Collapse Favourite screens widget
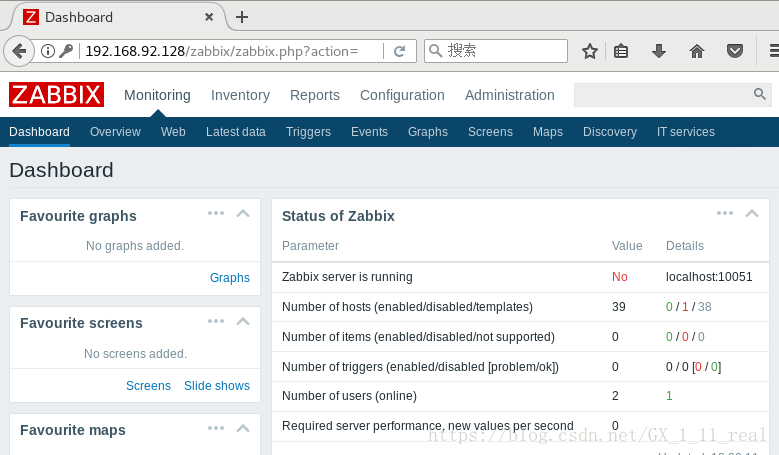779x455 pixels. [x=243, y=321]
